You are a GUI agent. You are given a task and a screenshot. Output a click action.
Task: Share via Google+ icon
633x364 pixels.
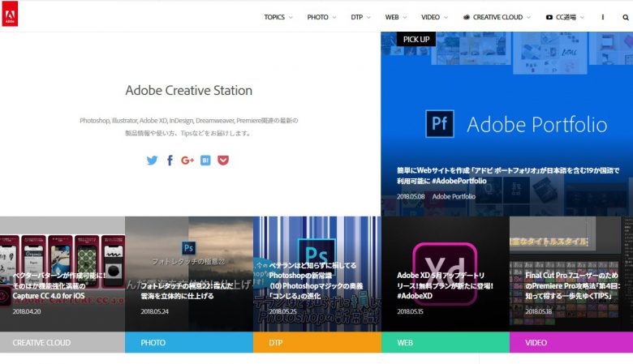pos(187,161)
